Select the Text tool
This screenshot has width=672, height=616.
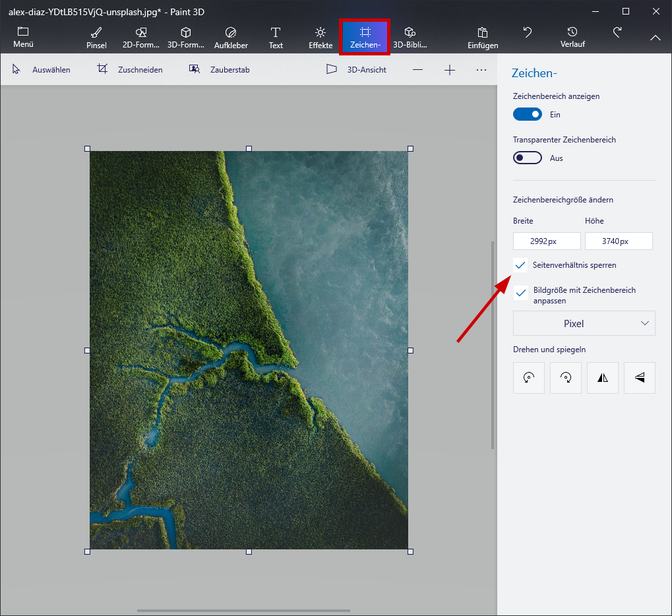coord(276,38)
